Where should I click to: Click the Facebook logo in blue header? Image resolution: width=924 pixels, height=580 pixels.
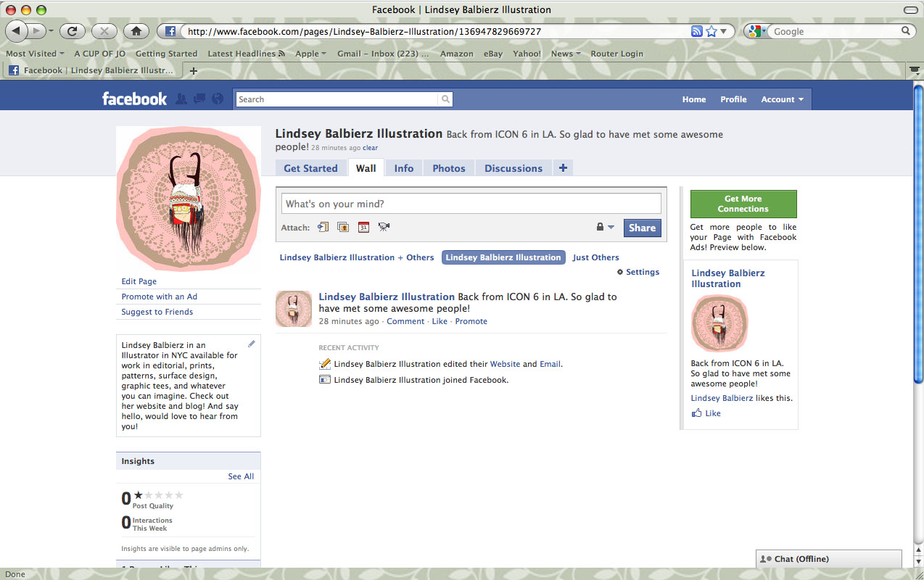coord(134,99)
